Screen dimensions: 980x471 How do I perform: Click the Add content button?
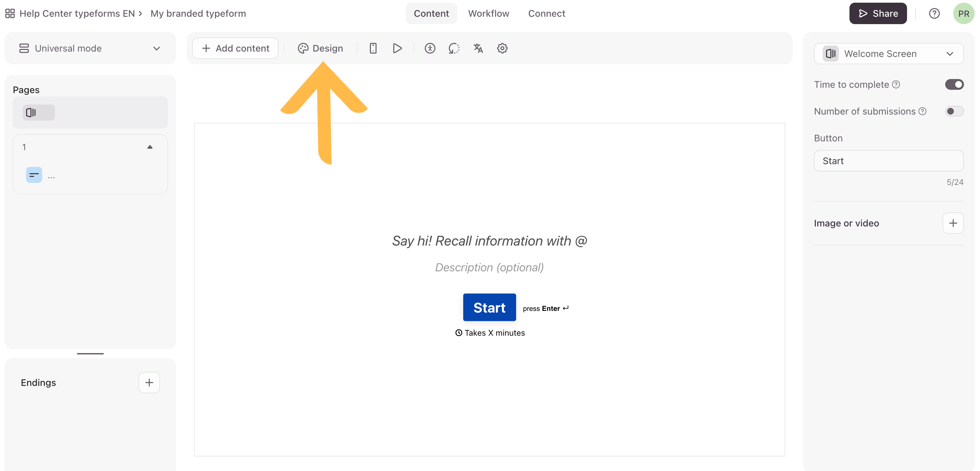tap(236, 48)
